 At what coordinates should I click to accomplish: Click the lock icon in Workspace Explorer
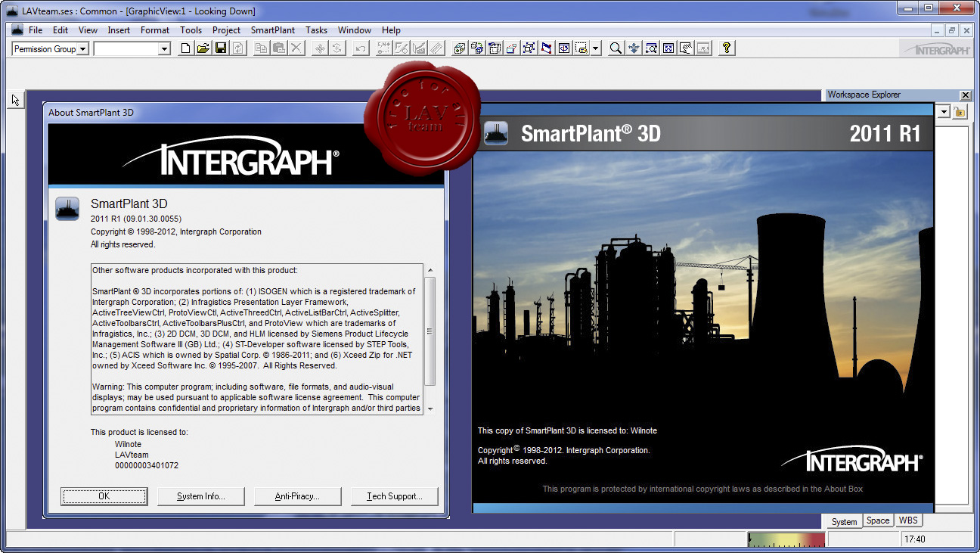coord(960,112)
